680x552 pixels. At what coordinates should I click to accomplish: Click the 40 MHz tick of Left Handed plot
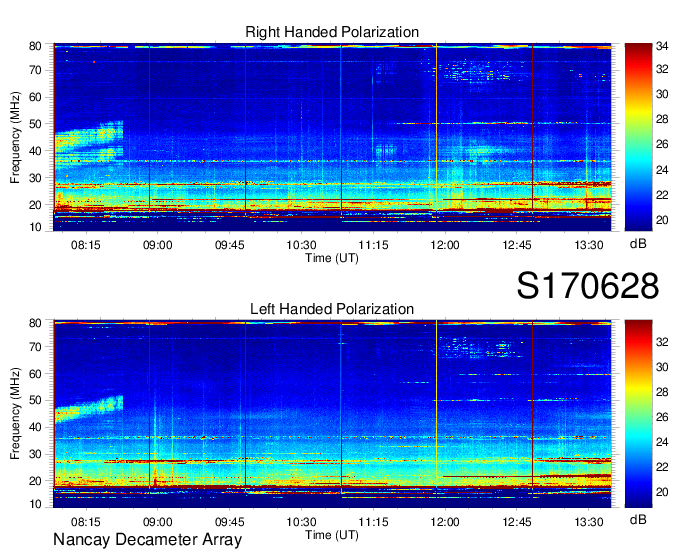click(35, 427)
